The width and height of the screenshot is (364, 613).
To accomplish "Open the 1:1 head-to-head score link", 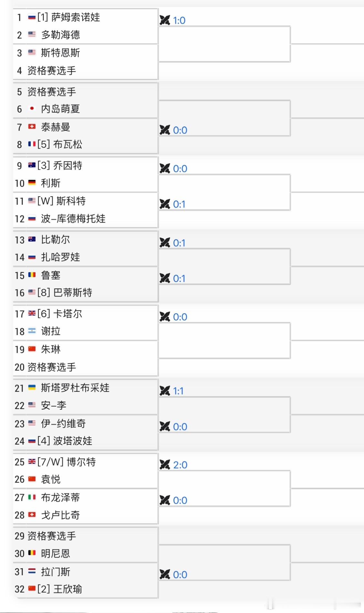I will [x=178, y=391].
